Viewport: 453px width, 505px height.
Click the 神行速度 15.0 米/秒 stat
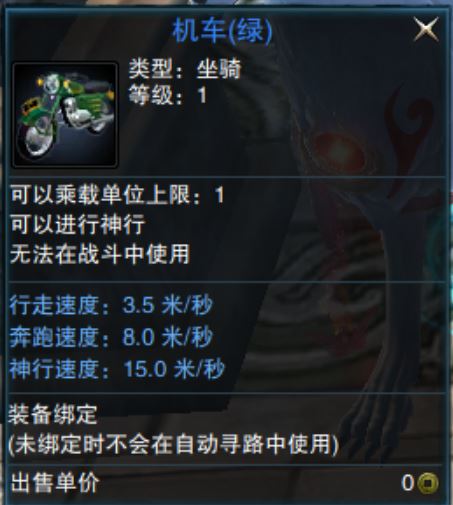(x=117, y=369)
